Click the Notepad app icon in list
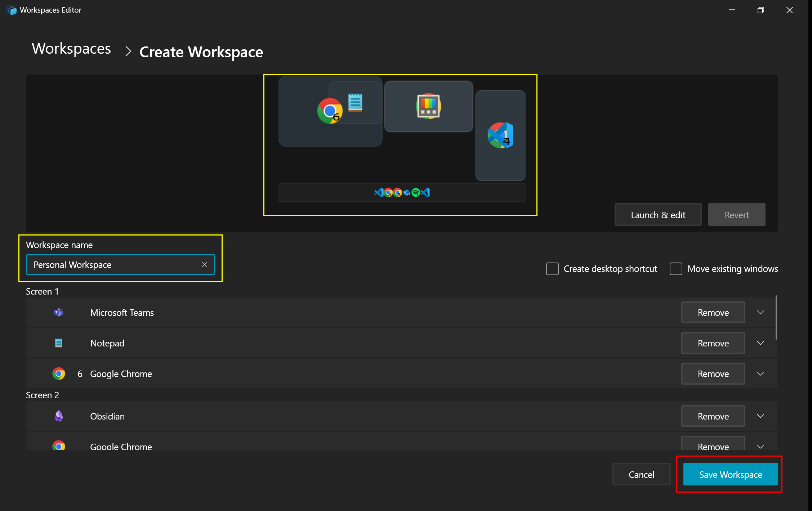812x511 pixels. point(59,343)
